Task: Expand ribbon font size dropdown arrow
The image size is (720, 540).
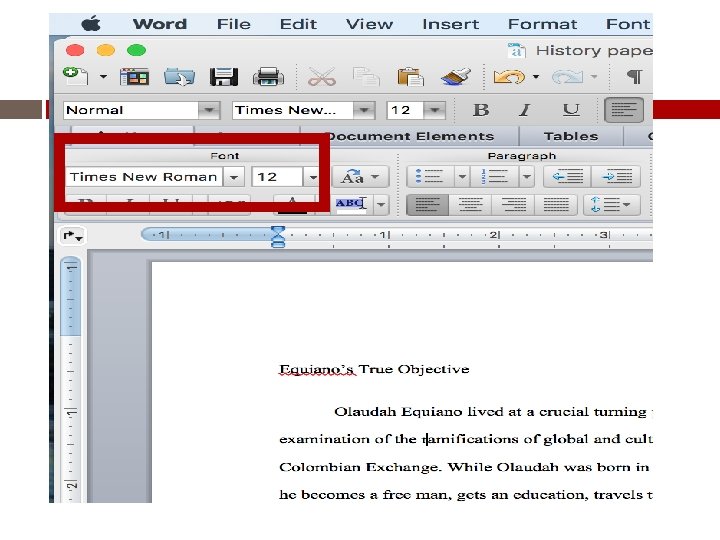Action: point(313,177)
